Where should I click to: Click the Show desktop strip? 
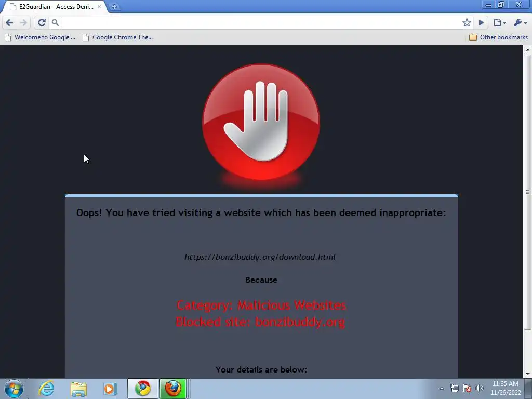528,389
